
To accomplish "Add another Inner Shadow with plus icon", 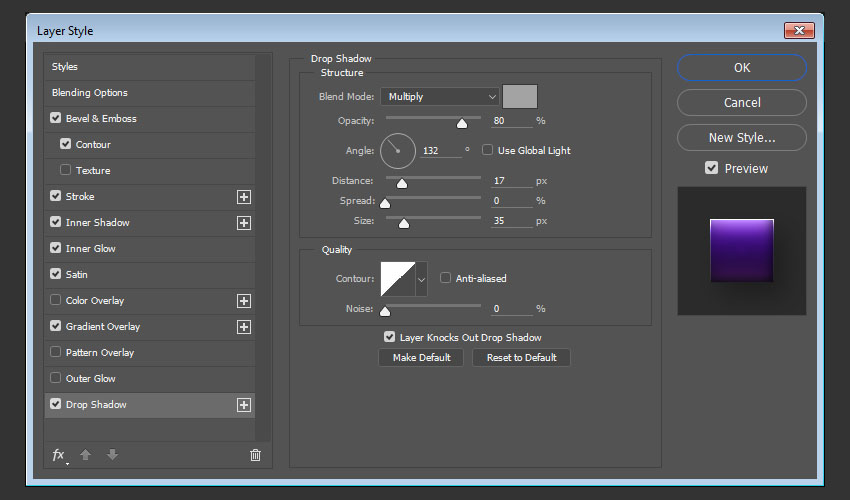I will 243,223.
